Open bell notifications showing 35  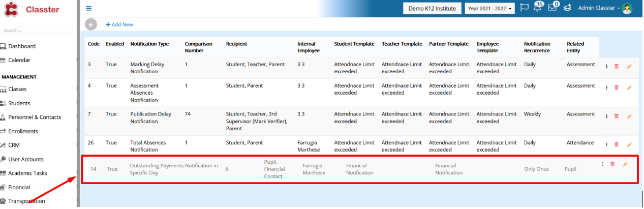click(538, 8)
